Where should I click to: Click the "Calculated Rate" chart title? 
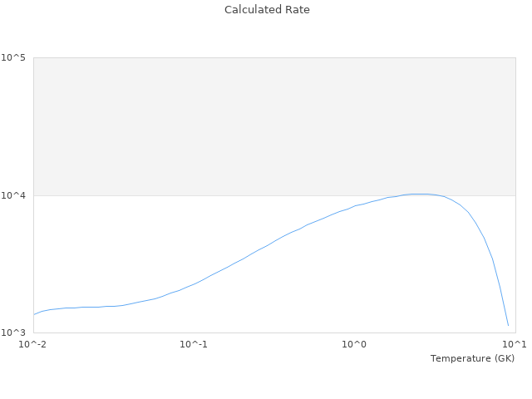(266, 10)
